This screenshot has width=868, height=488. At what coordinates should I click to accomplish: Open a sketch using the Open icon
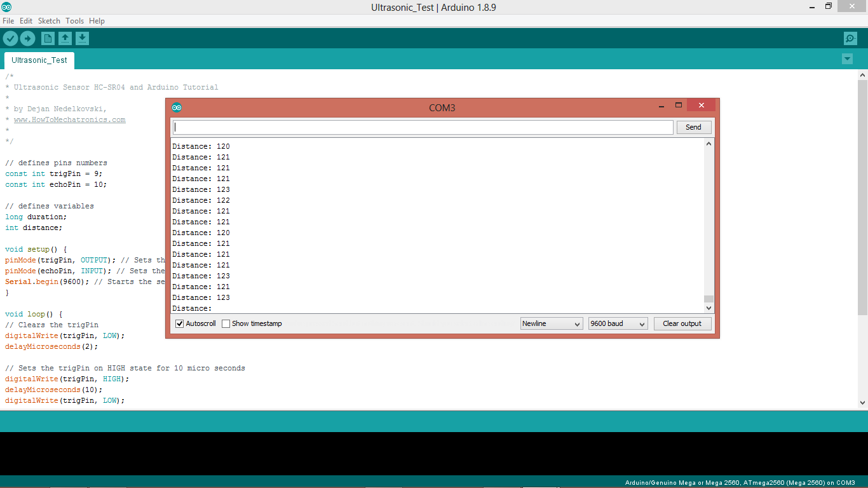click(x=65, y=38)
